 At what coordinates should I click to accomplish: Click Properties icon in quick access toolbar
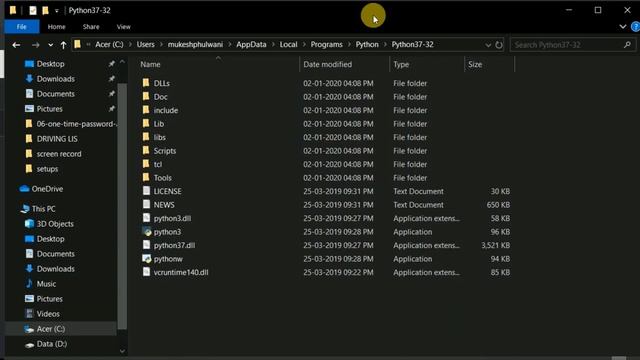(x=33, y=10)
